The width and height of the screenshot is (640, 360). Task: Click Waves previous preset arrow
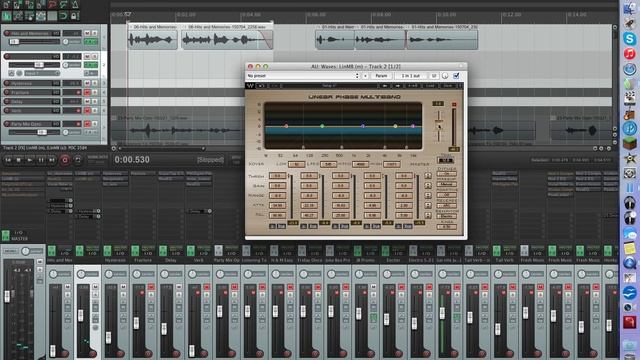coord(384,86)
